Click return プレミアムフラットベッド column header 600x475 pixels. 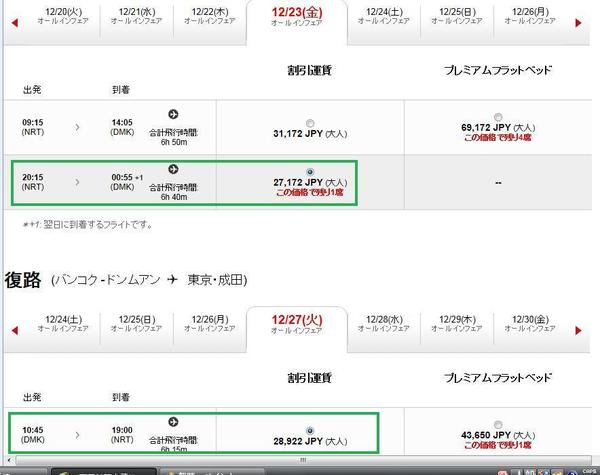(498, 378)
